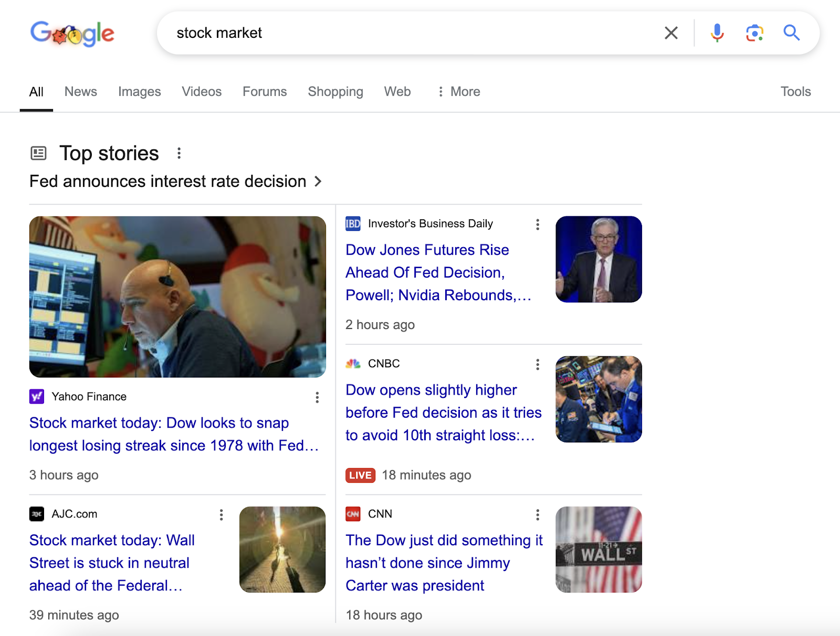
Task: Read 'Dow looks to snap longest losing streak' article
Action: [174, 434]
